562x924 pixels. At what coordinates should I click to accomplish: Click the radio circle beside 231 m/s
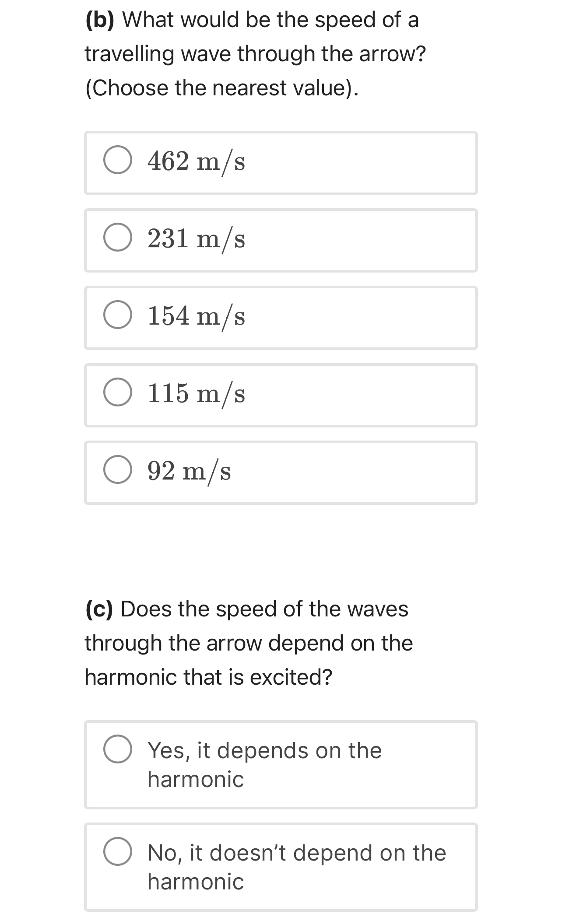tap(119, 238)
